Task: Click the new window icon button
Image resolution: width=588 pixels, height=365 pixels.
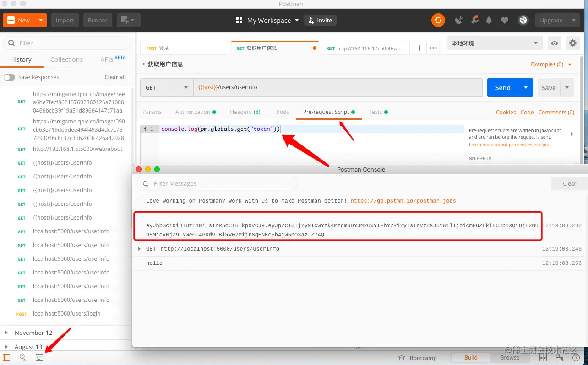Action: coord(128,20)
